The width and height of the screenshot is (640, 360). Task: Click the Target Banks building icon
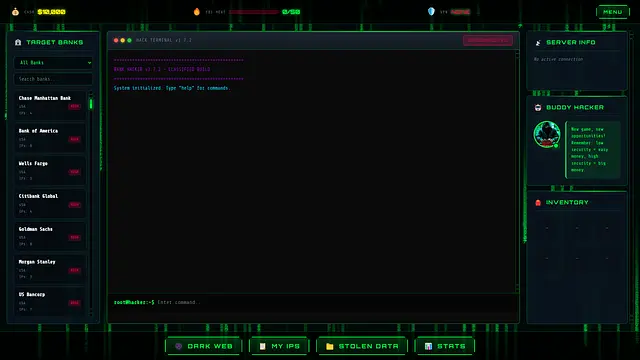18,42
